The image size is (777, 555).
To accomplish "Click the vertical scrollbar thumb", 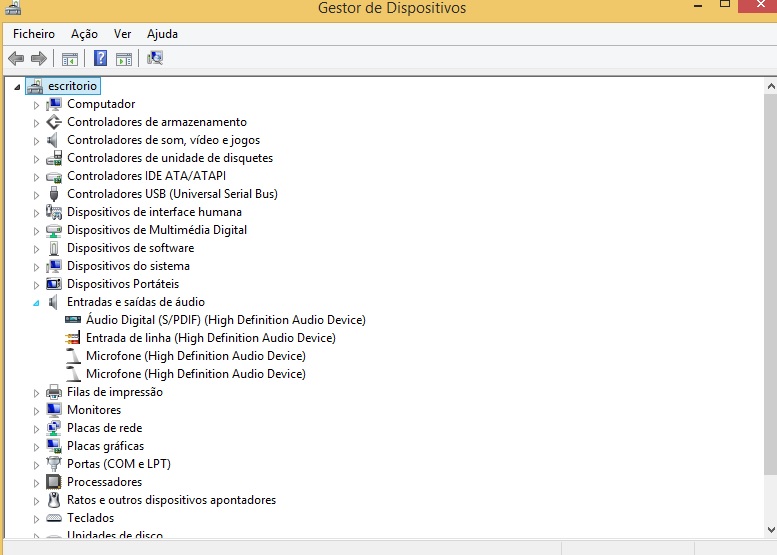I will [771, 285].
